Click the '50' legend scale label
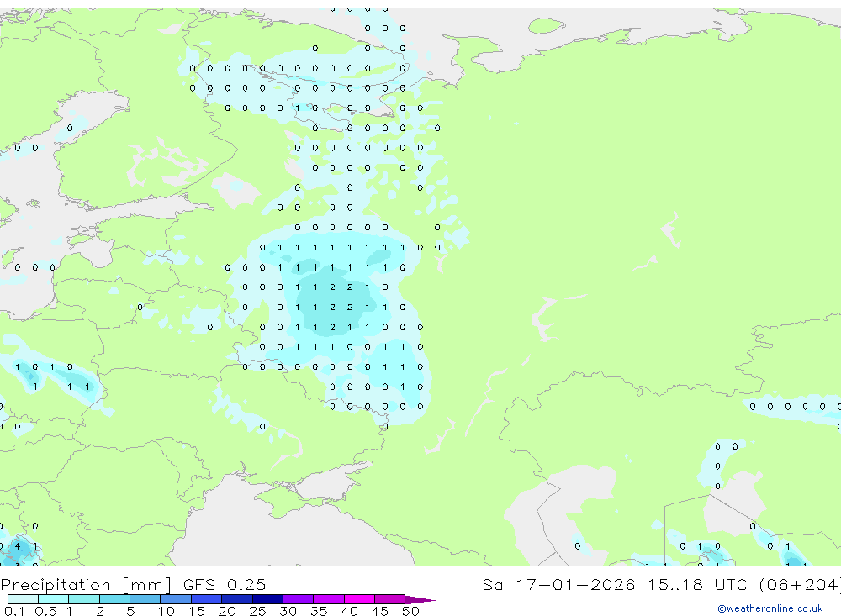The image size is (841, 616). pos(410,611)
